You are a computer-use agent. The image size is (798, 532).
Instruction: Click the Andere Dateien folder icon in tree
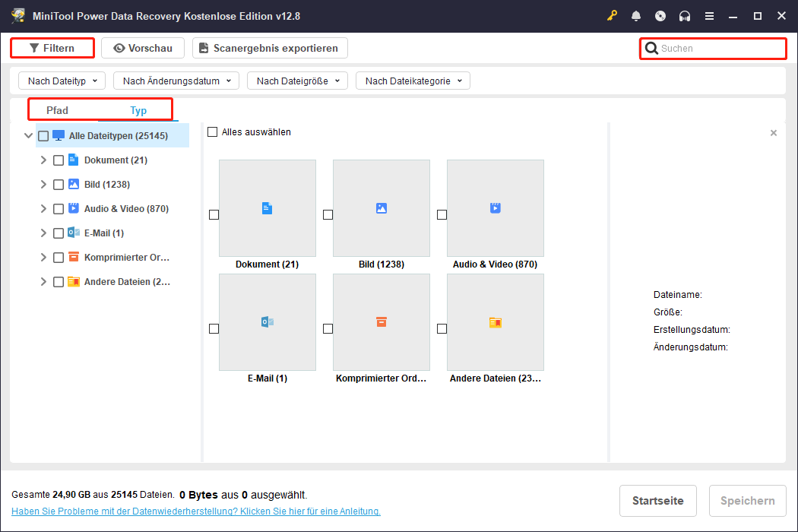pyautogui.click(x=73, y=281)
